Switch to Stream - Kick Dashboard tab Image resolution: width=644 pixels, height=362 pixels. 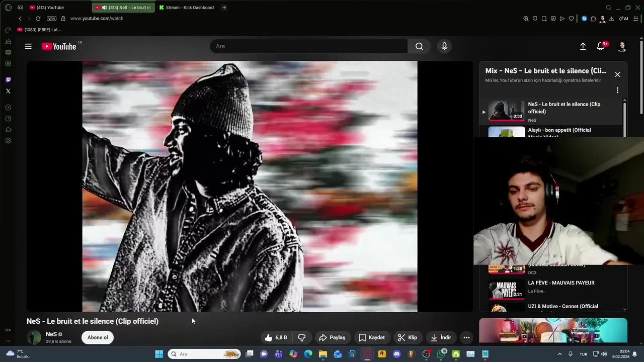(x=187, y=8)
